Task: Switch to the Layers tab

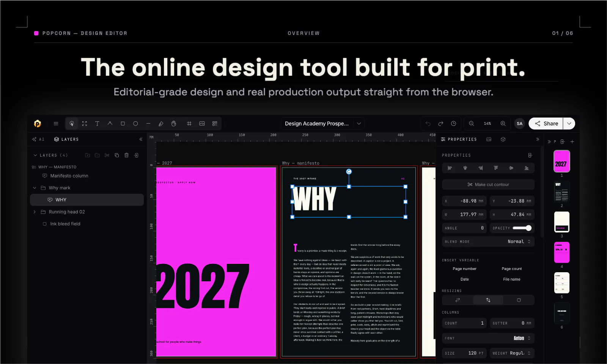Action: (66, 139)
